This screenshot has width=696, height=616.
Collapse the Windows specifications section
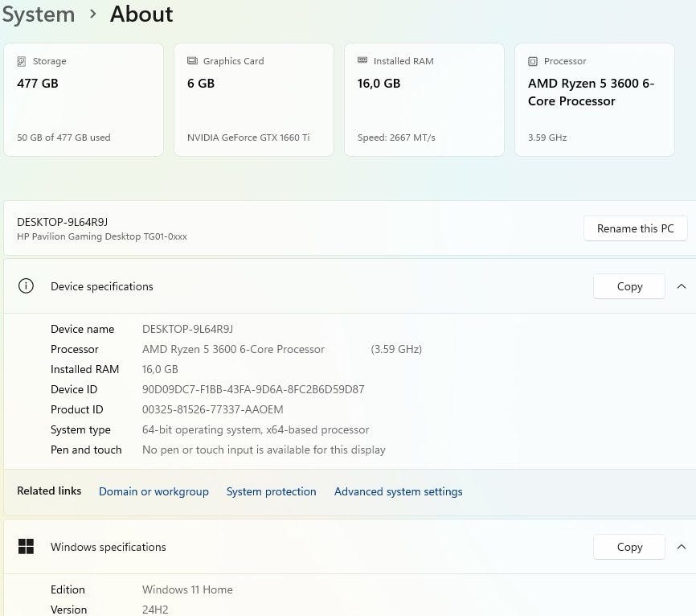(x=681, y=547)
